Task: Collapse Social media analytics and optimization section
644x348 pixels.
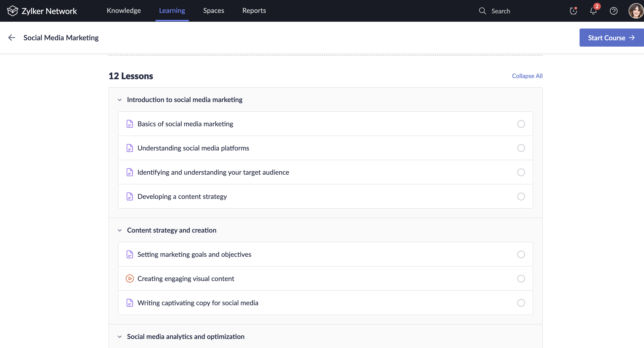Action: [120, 336]
